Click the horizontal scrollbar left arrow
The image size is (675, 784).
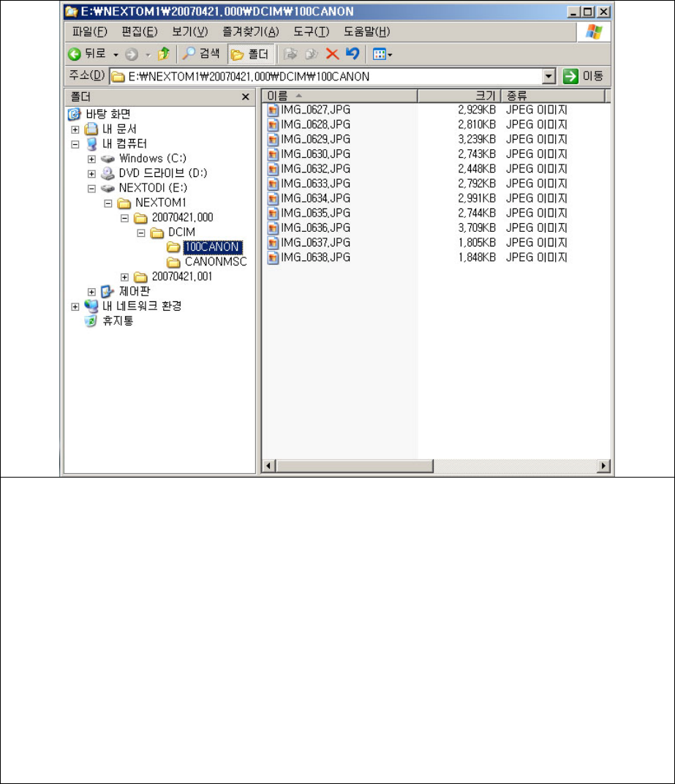click(x=268, y=466)
